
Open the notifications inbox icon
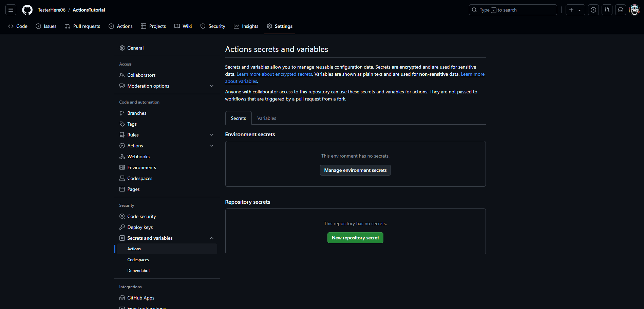(x=621, y=10)
